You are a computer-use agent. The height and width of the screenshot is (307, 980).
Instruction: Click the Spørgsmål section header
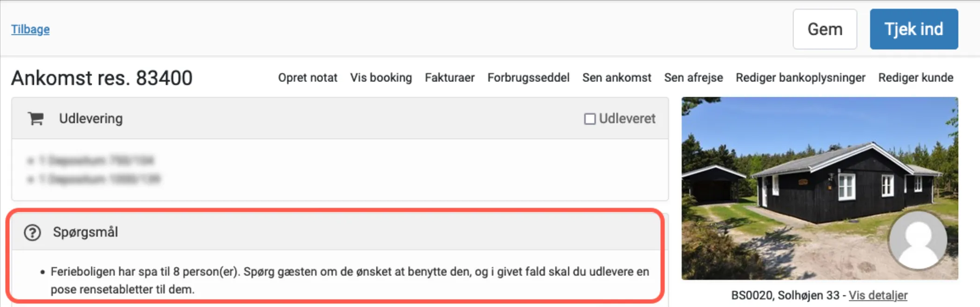pyautogui.click(x=87, y=231)
